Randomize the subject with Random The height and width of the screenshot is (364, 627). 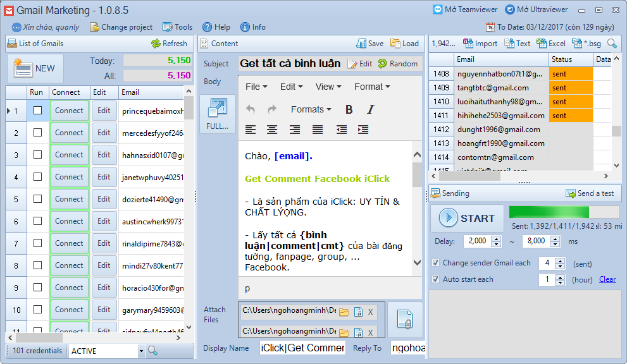(x=398, y=64)
